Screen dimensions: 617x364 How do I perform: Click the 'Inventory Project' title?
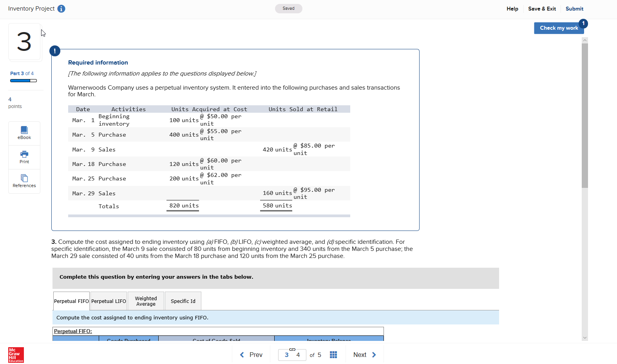tap(31, 9)
